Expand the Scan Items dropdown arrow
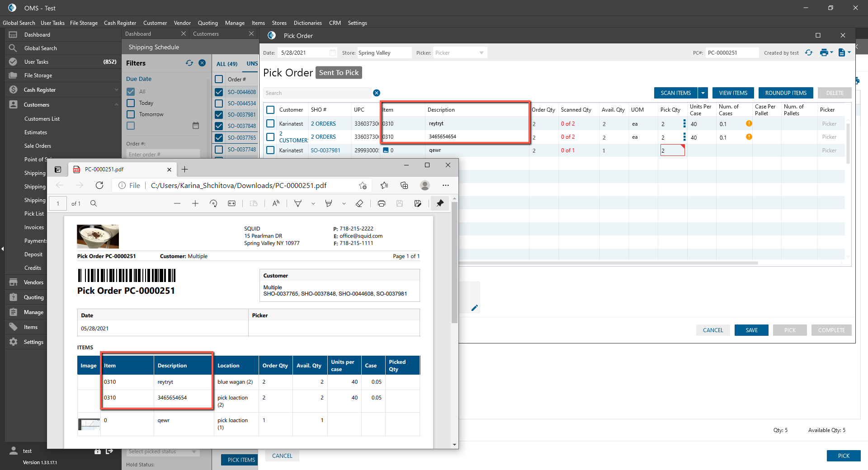 tap(703, 93)
